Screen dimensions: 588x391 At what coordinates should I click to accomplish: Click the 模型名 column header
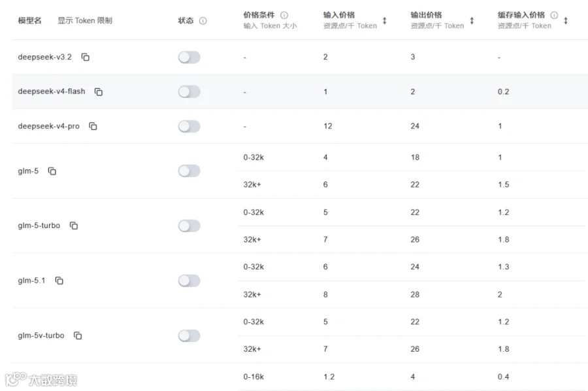29,21
